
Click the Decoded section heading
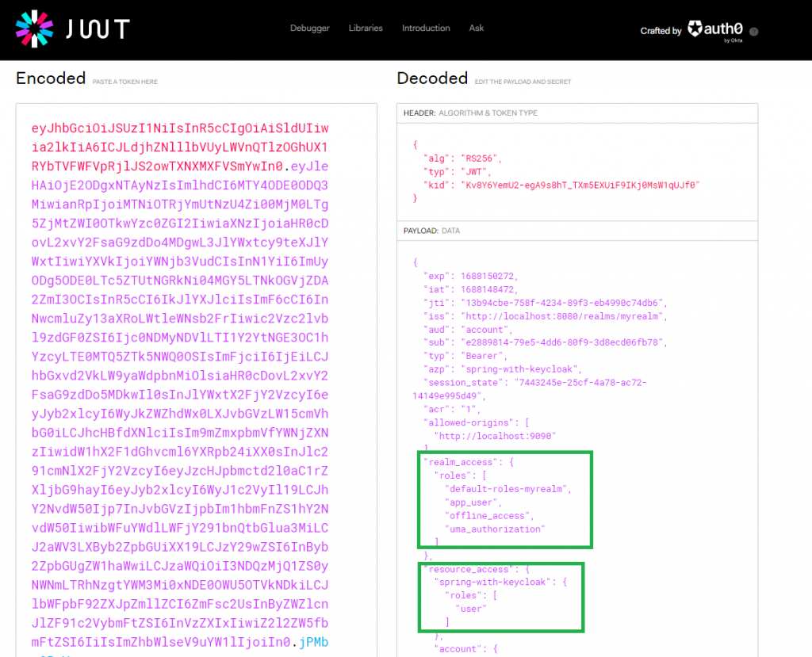(x=432, y=78)
